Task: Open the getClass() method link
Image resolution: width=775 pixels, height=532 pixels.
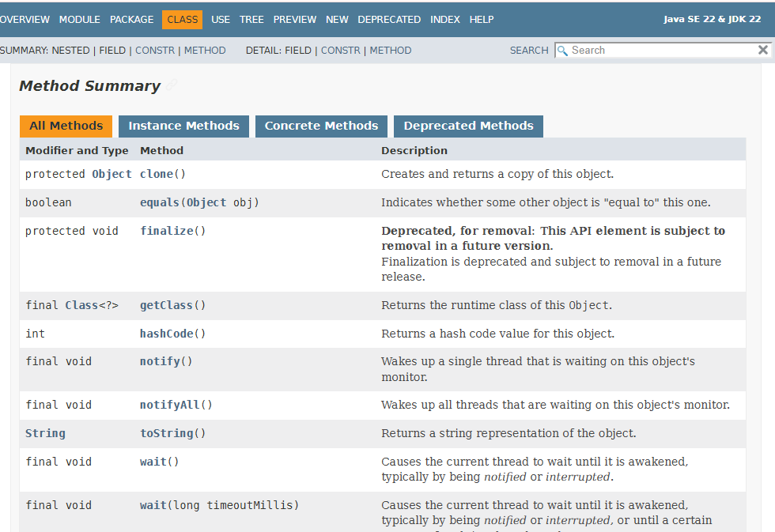Action: click(166, 305)
